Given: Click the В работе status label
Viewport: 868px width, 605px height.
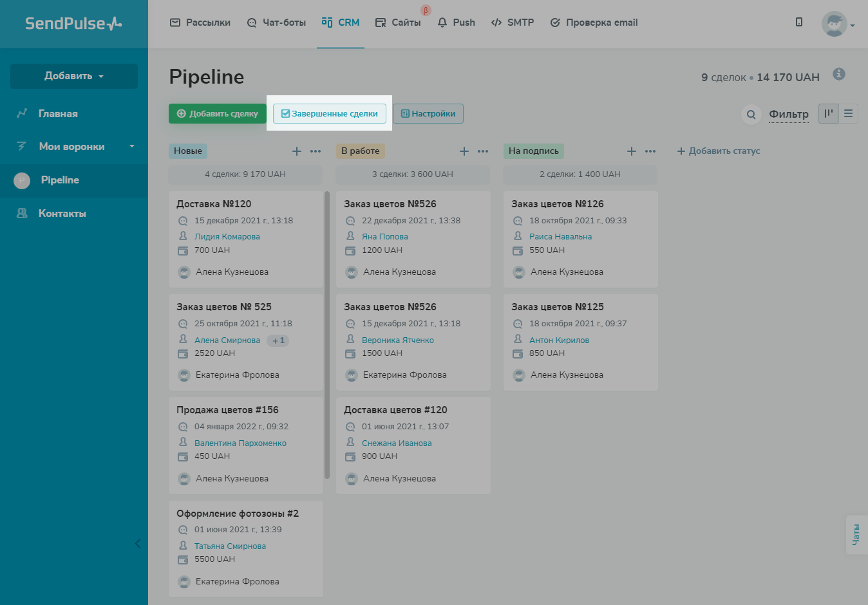Looking at the screenshot, I should [x=361, y=151].
